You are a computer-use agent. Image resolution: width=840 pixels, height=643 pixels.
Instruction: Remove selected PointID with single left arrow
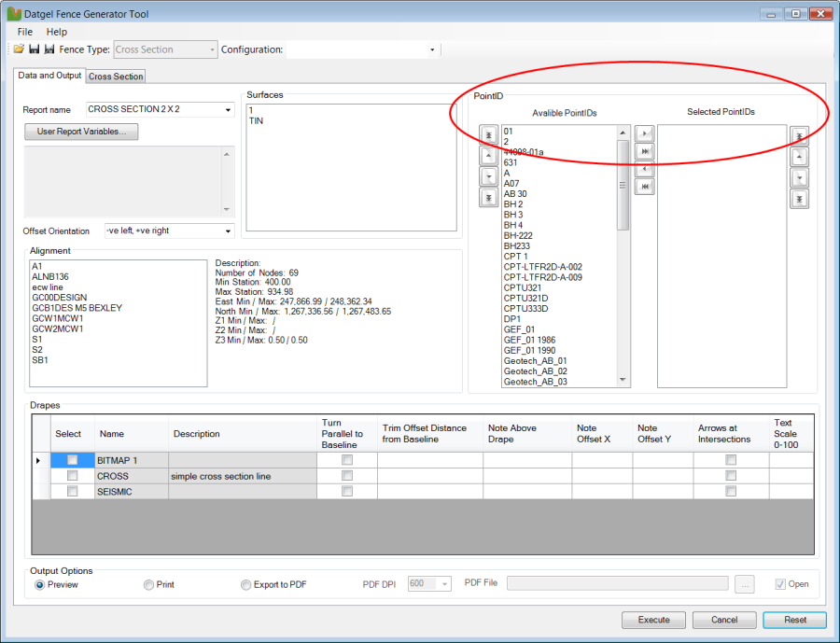tap(645, 170)
